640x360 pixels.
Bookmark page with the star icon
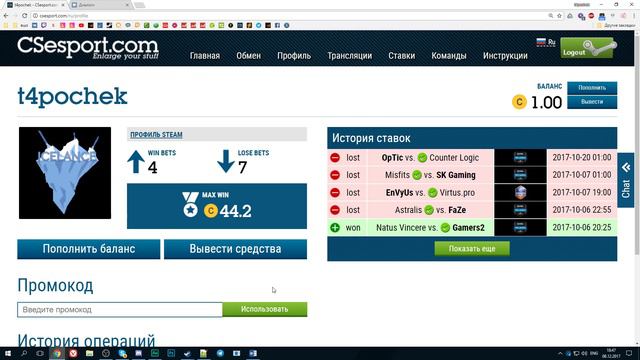pyautogui.click(x=559, y=16)
